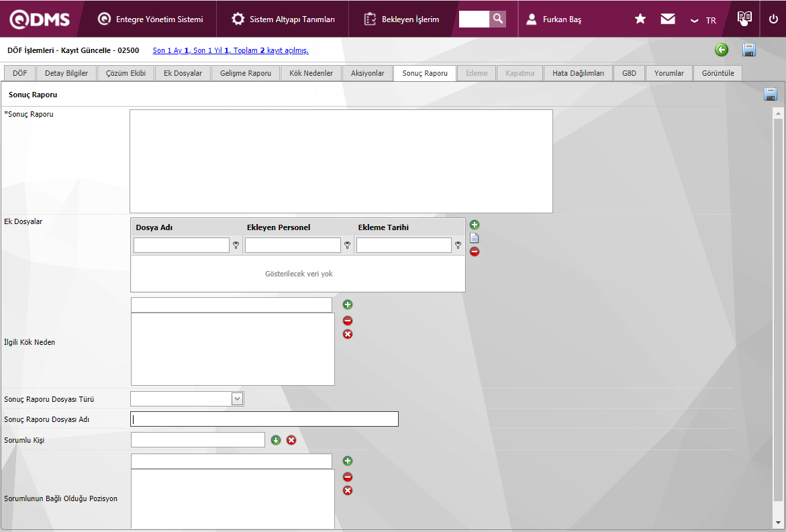Switch to the Yorumlar tab
Viewport: 786px width, 532px height.
pyautogui.click(x=669, y=73)
